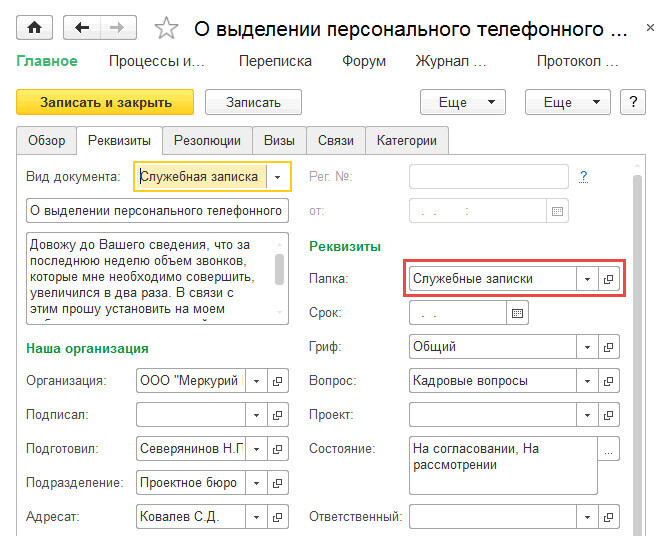
Task: Expand the Вопрос dropdown list
Action: (x=587, y=381)
